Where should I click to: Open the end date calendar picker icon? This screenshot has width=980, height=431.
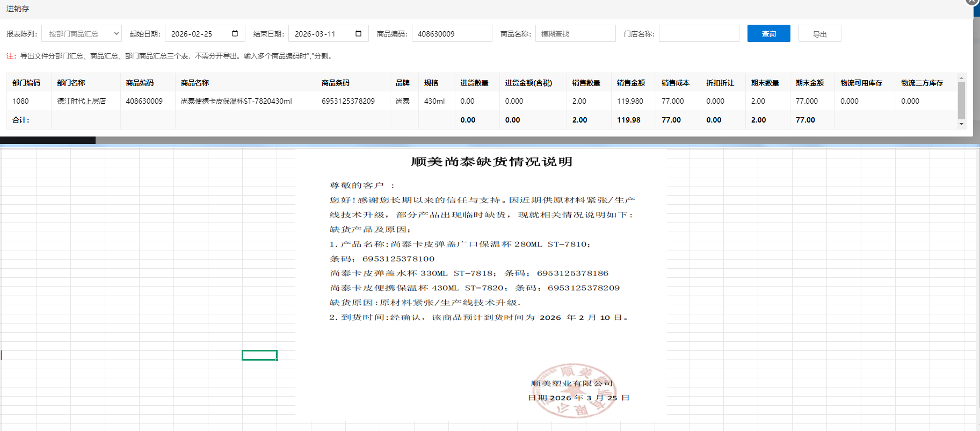click(x=358, y=33)
